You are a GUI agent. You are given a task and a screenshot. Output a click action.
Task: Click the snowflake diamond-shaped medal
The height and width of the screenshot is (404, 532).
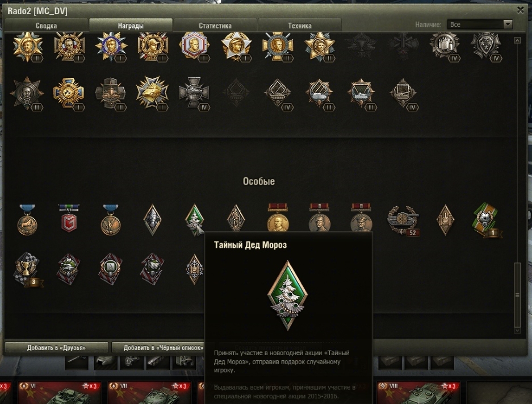point(194,269)
